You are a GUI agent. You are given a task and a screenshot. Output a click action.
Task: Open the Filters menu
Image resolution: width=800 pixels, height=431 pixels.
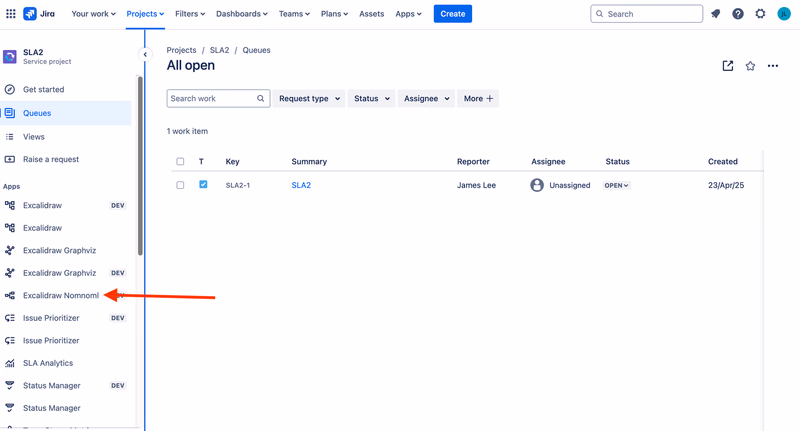(190, 14)
